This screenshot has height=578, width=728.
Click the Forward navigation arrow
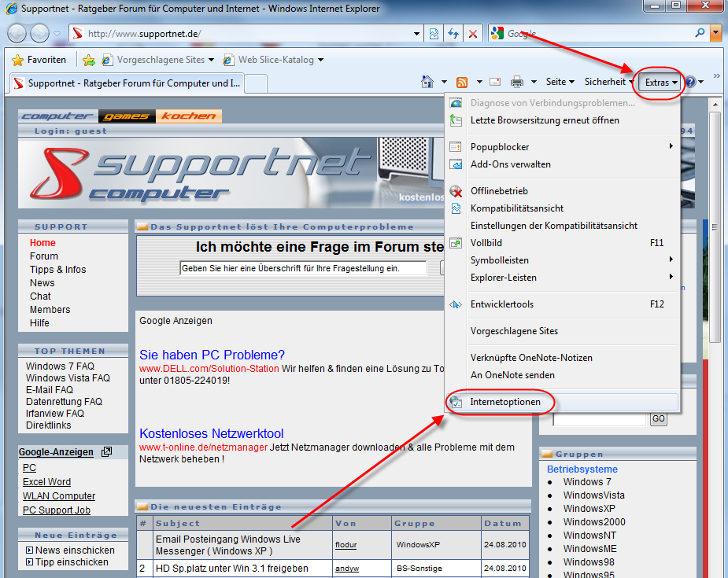coord(39,33)
